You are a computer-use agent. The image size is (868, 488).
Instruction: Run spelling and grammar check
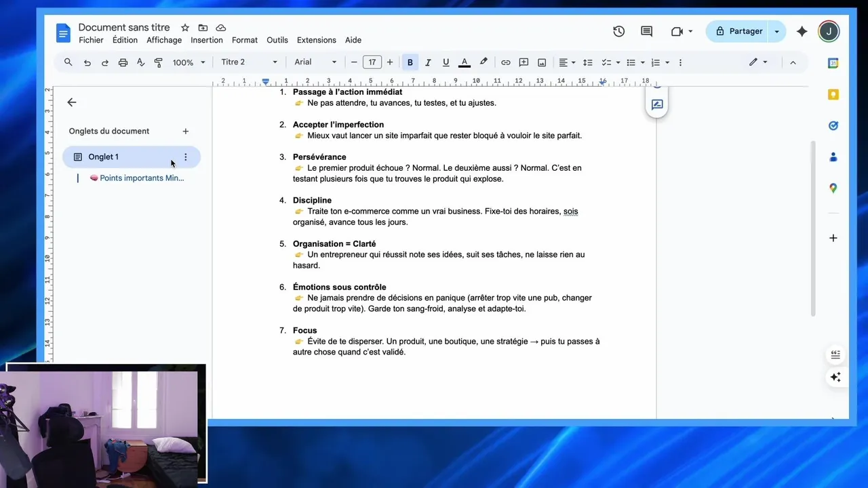coord(140,62)
